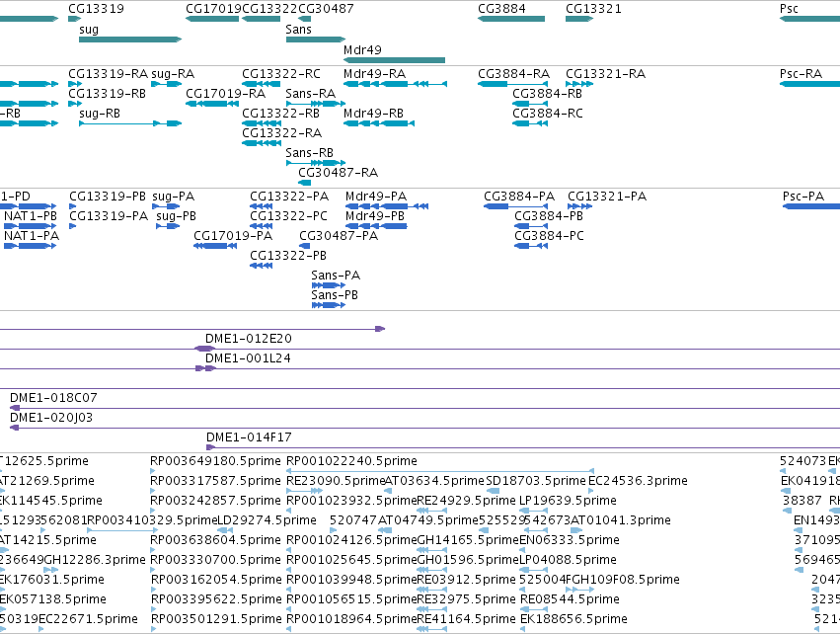This screenshot has width=840, height=634.
Task: Click EST label GH14165.5prime
Action: [468, 540]
